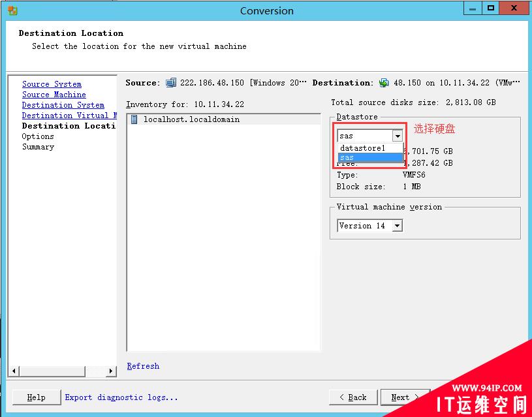Image resolution: width=532 pixels, height=417 pixels.
Task: Click the destination VM icon beside 48.150
Action: [384, 83]
